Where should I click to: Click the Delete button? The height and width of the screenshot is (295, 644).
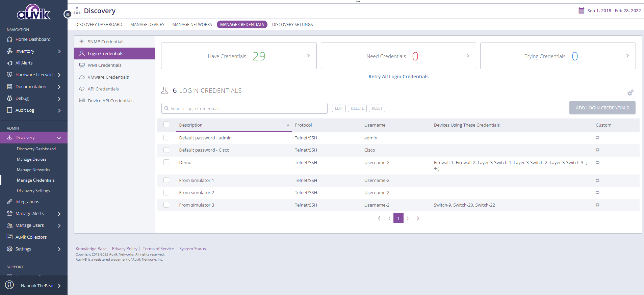click(x=357, y=108)
